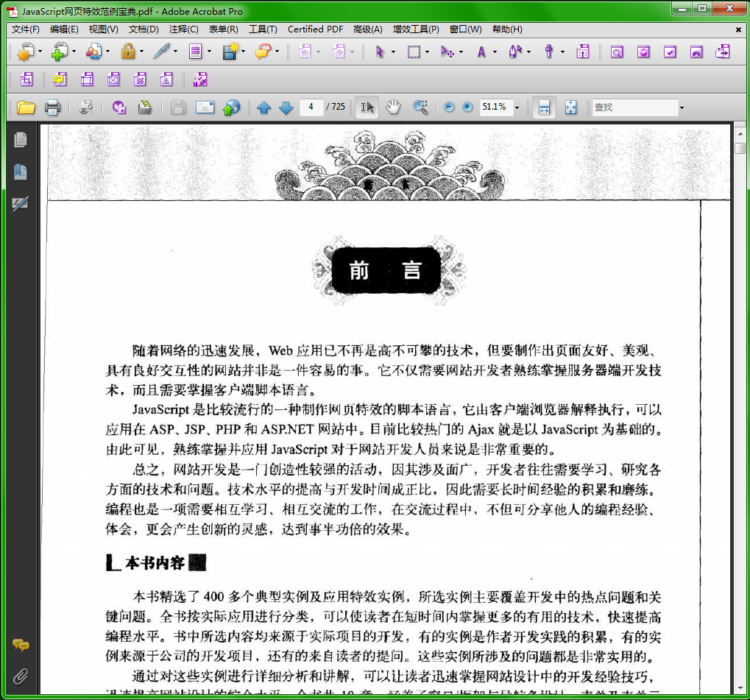The image size is (750, 700).
Task: Show the Bookmarks panel in sidebar
Action: coord(21,172)
